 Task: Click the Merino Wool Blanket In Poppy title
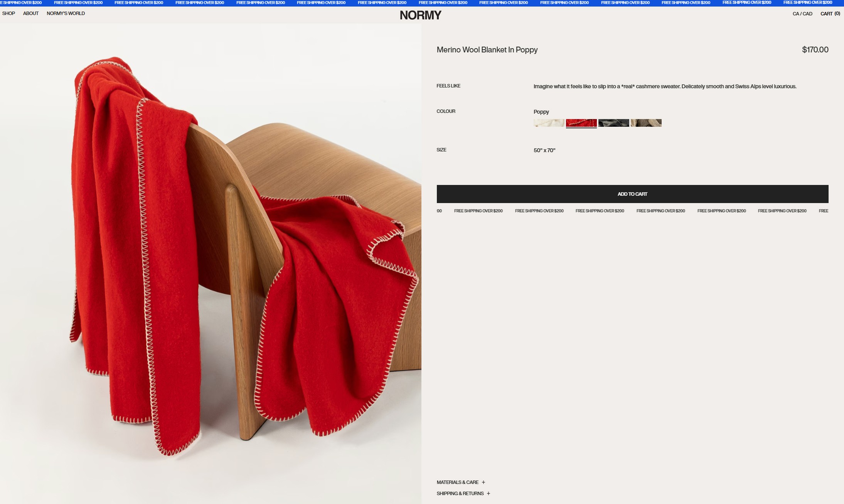click(487, 50)
